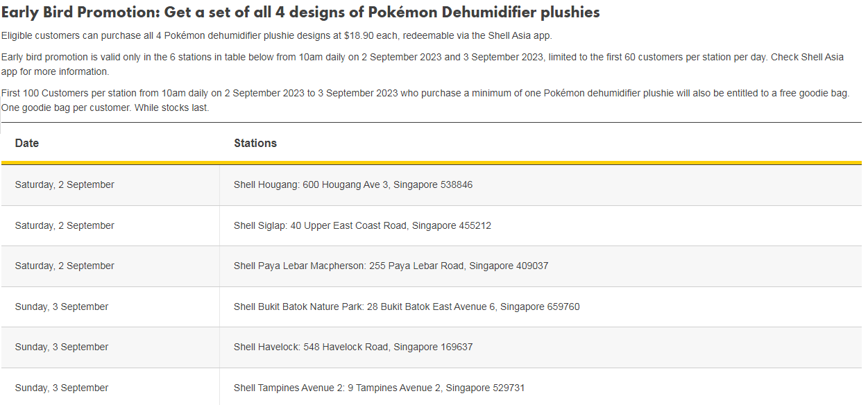Click the Date column header

click(27, 143)
